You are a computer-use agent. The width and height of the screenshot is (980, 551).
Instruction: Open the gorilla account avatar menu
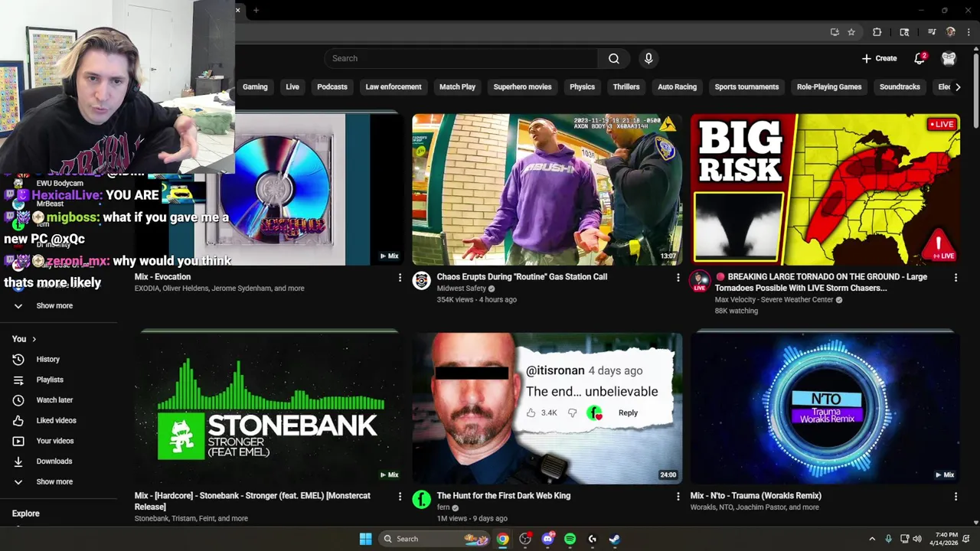coord(949,58)
